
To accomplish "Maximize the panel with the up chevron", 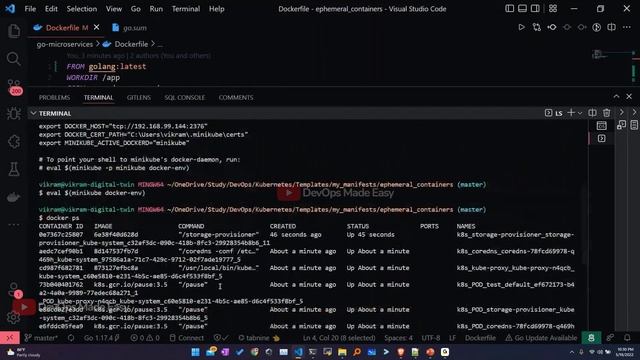I will click(x=616, y=96).
